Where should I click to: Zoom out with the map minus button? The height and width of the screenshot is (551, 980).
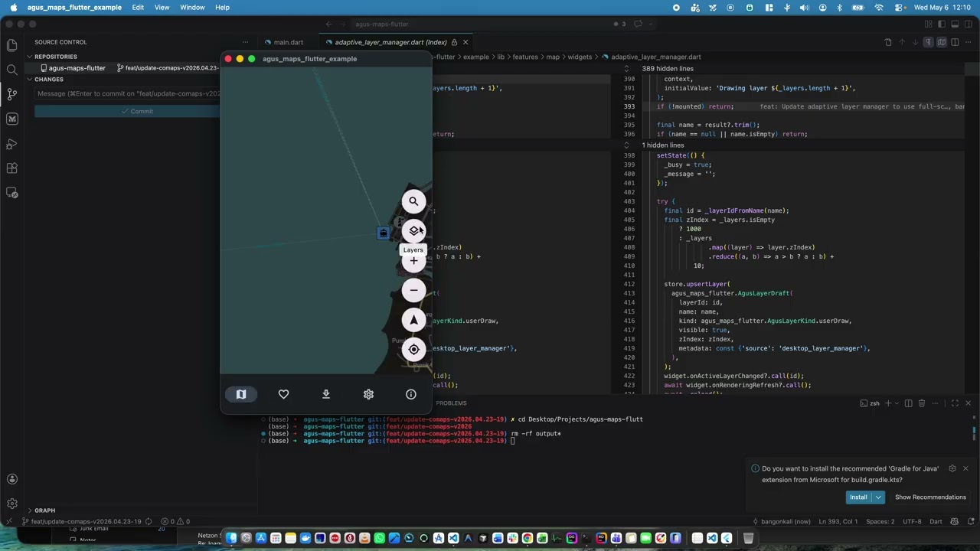point(413,290)
